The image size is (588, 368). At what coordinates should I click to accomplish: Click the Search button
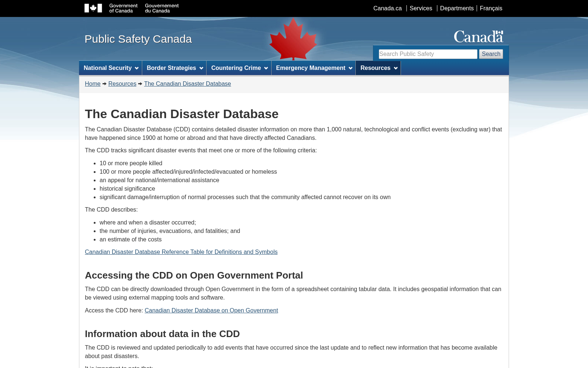(491, 54)
